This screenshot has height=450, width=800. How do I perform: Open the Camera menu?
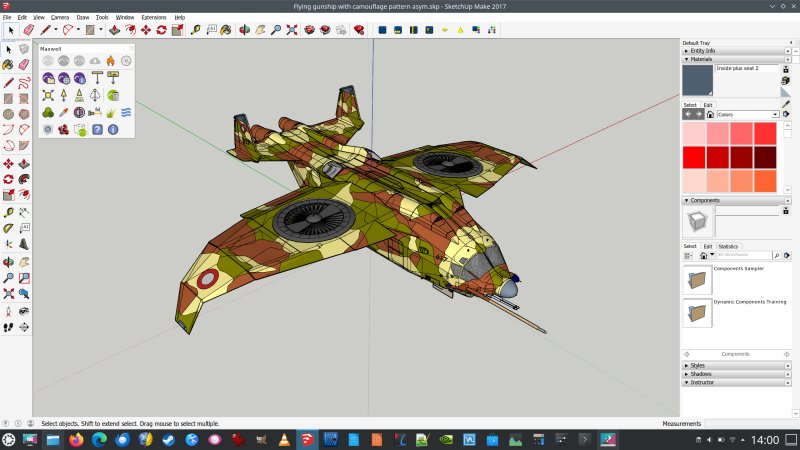[60, 17]
